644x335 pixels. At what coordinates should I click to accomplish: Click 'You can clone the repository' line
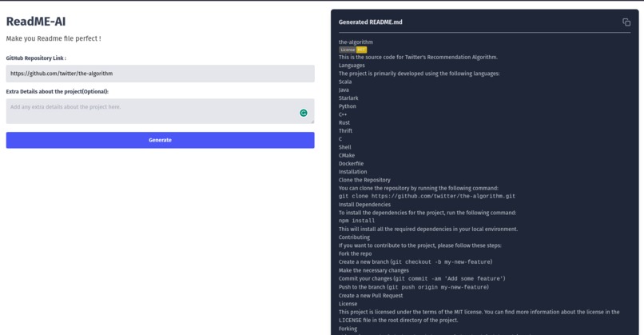419,188
